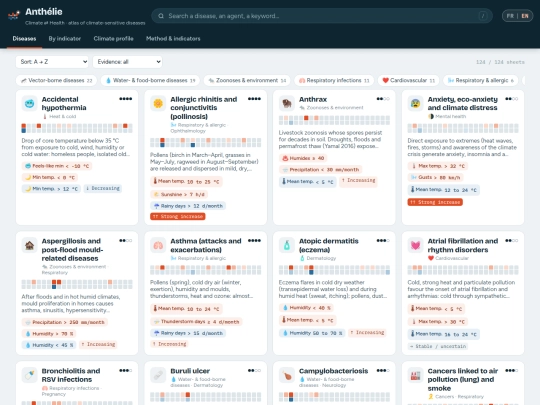Open the Atopic dermatitis lotion icon
Image resolution: width=540 pixels, height=405 pixels.
287,245
